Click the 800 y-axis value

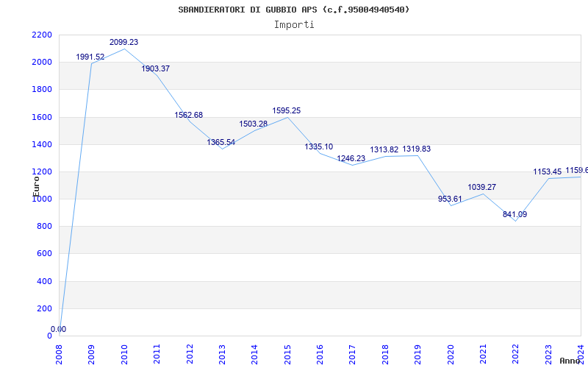44,227
